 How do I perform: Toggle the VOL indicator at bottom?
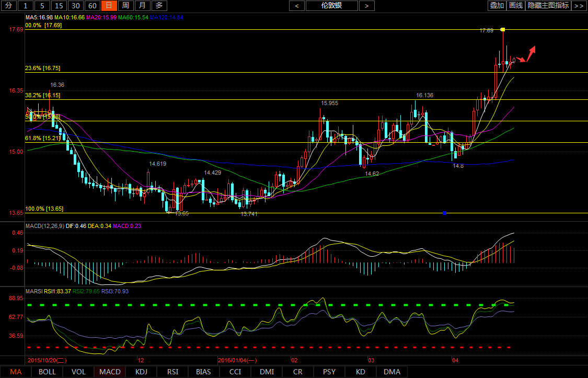pos(78,372)
